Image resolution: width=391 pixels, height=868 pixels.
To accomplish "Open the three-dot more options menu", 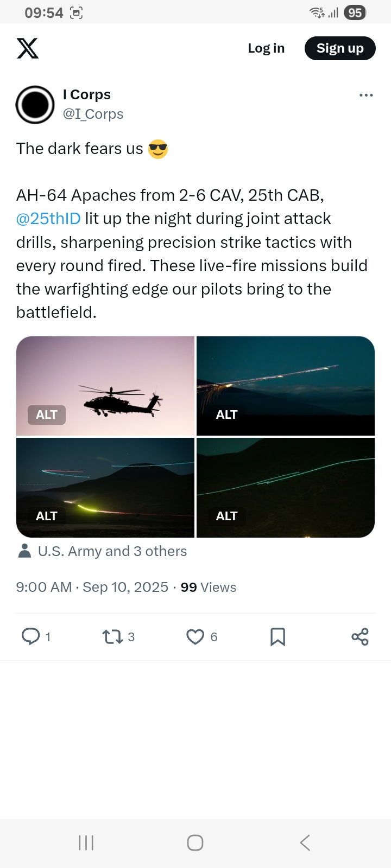I will point(366,95).
